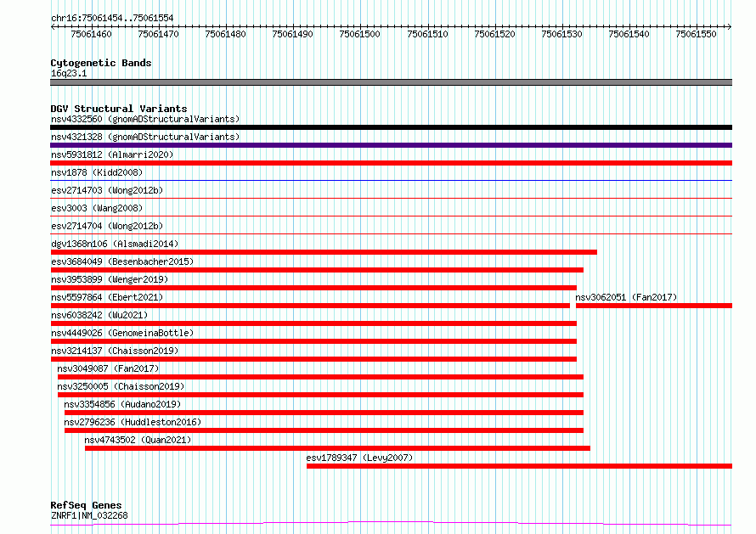This screenshot has height=534, width=756.
Task: Click ruler position 75061510
Action: (x=427, y=34)
